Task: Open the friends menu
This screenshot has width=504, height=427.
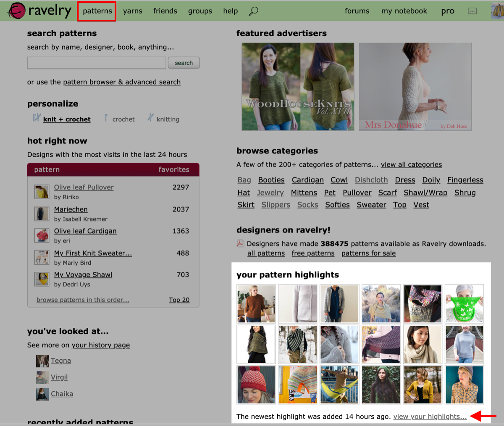Action: [x=165, y=11]
